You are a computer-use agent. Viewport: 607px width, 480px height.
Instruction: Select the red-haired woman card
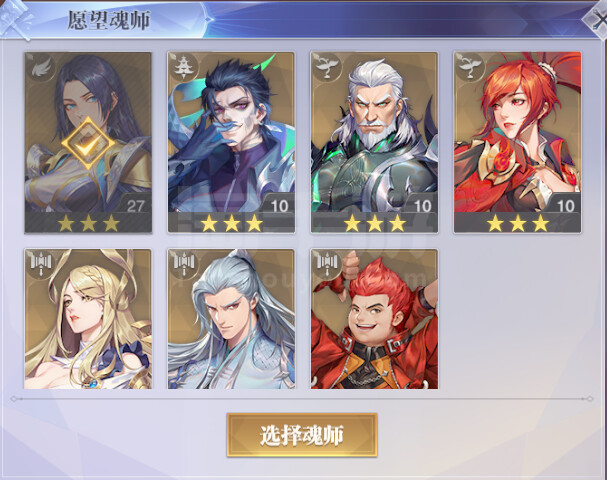tap(518, 142)
